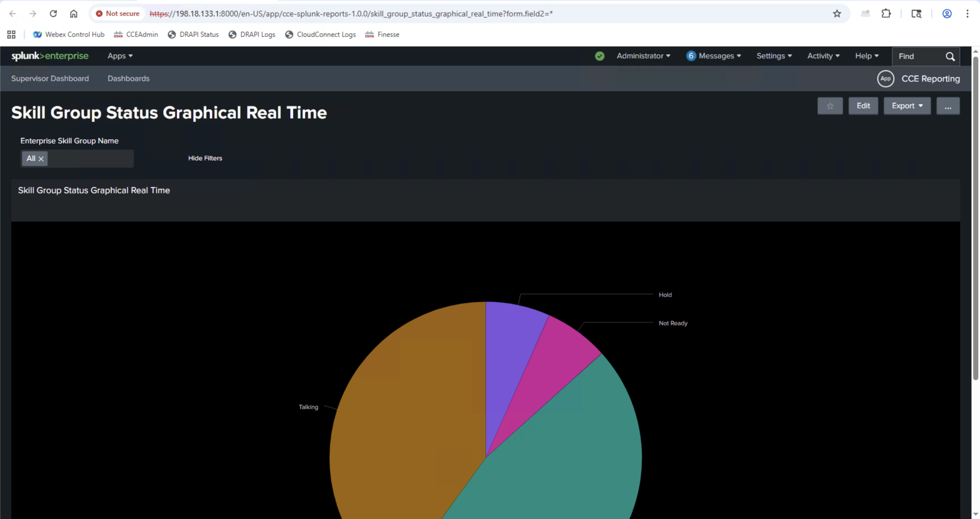Open the Finesse bookmark
This screenshot has height=519, width=980.
pos(382,35)
